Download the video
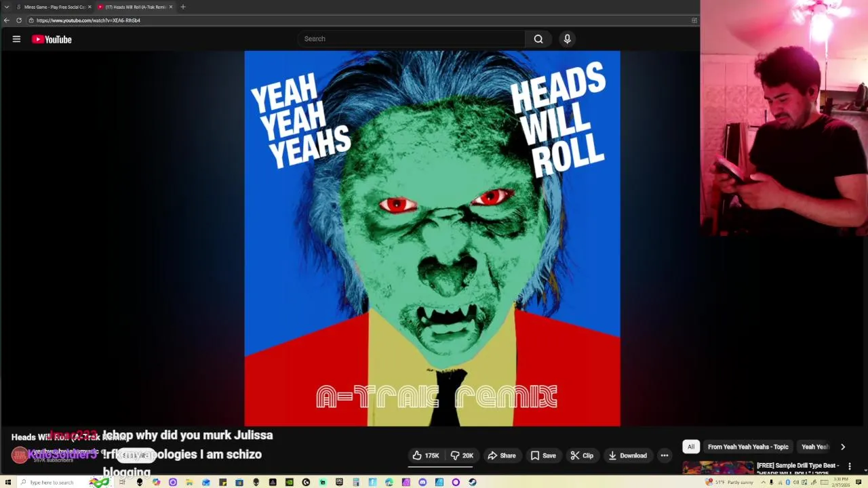Image resolution: width=868 pixels, height=488 pixels. pyautogui.click(x=627, y=455)
